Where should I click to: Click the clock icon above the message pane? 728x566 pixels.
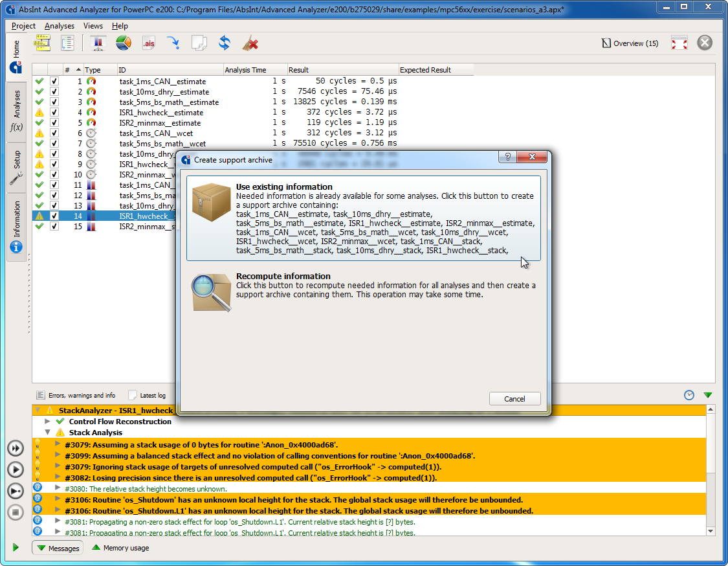(689, 395)
